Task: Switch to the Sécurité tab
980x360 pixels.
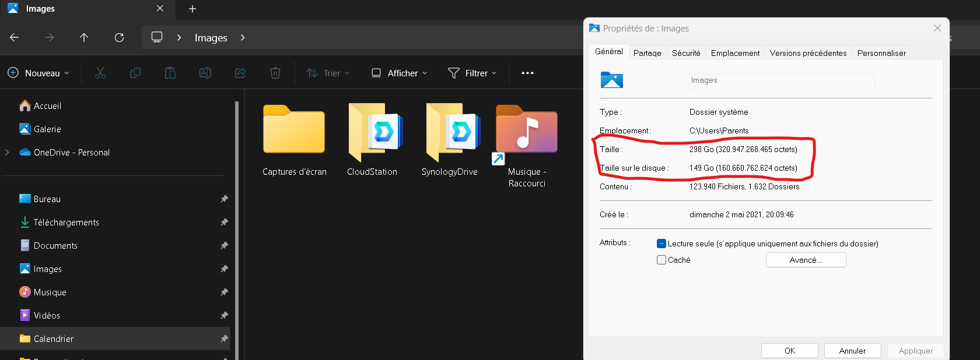Action: [x=686, y=53]
